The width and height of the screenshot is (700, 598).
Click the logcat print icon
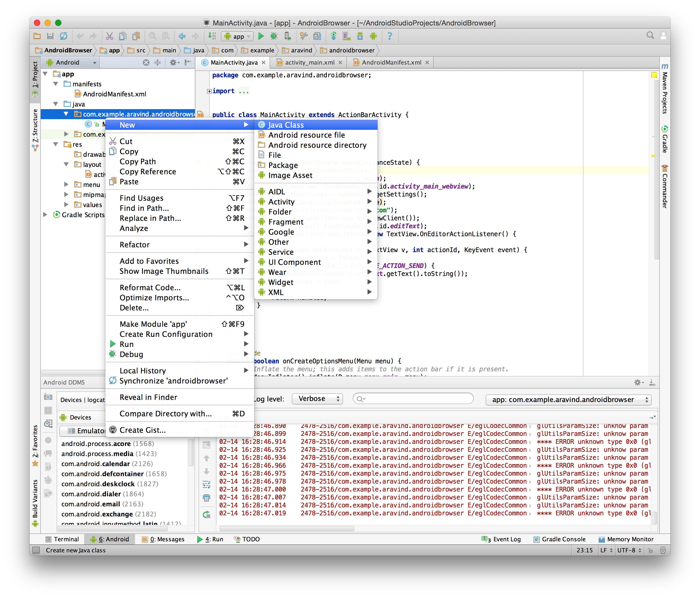207,498
